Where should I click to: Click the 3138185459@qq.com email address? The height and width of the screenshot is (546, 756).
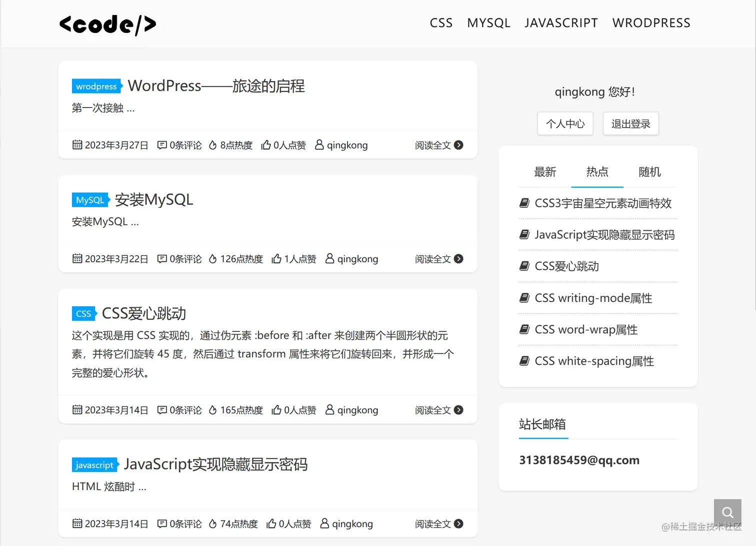click(x=579, y=460)
